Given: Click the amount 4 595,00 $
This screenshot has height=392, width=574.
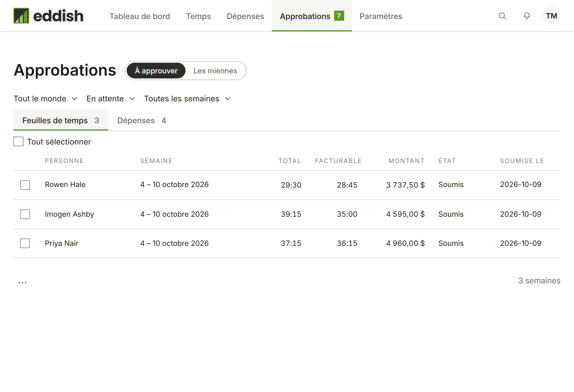Looking at the screenshot, I should click(x=405, y=214).
